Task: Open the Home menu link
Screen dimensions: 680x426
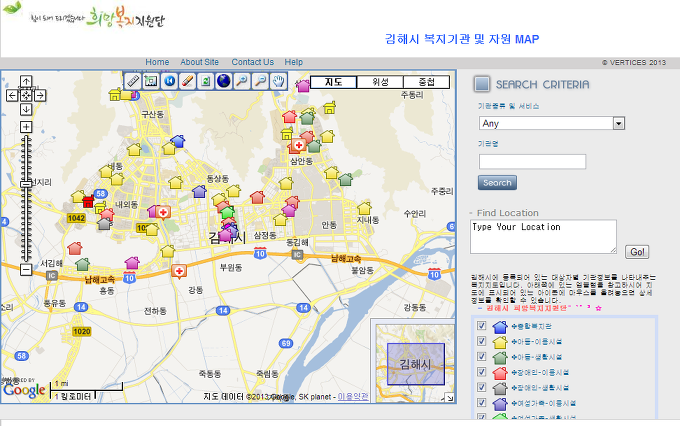Action: [x=157, y=62]
